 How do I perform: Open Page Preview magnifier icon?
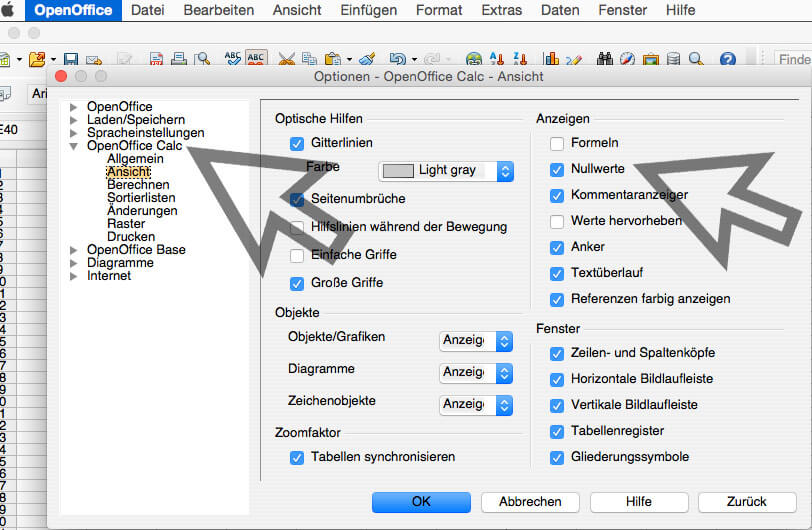202,59
